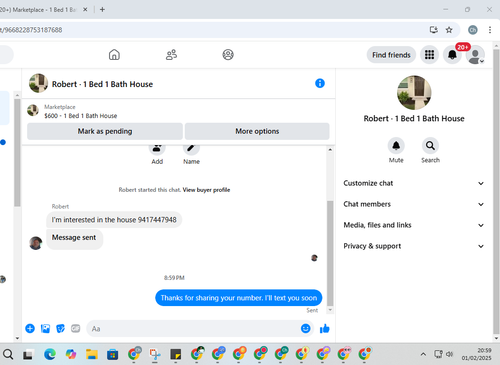Click the blue conversation info icon
The width and height of the screenshot is (500, 365).
point(320,83)
